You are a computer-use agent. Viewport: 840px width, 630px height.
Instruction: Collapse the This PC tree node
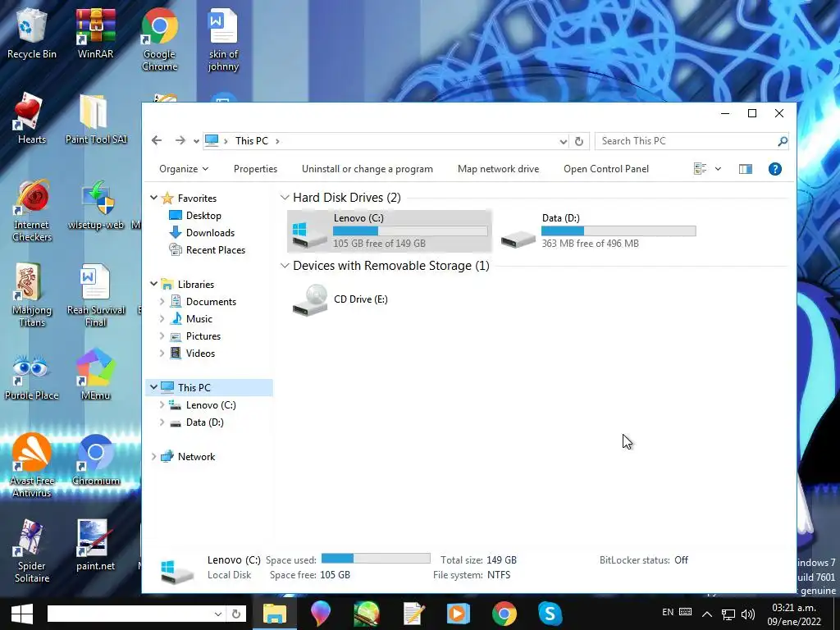click(x=153, y=386)
